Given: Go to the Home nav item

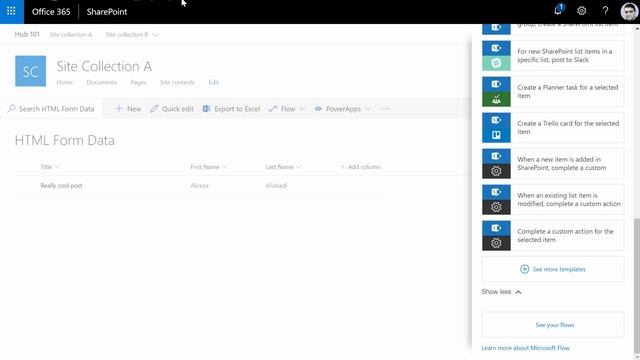Looking at the screenshot, I should pos(64,82).
